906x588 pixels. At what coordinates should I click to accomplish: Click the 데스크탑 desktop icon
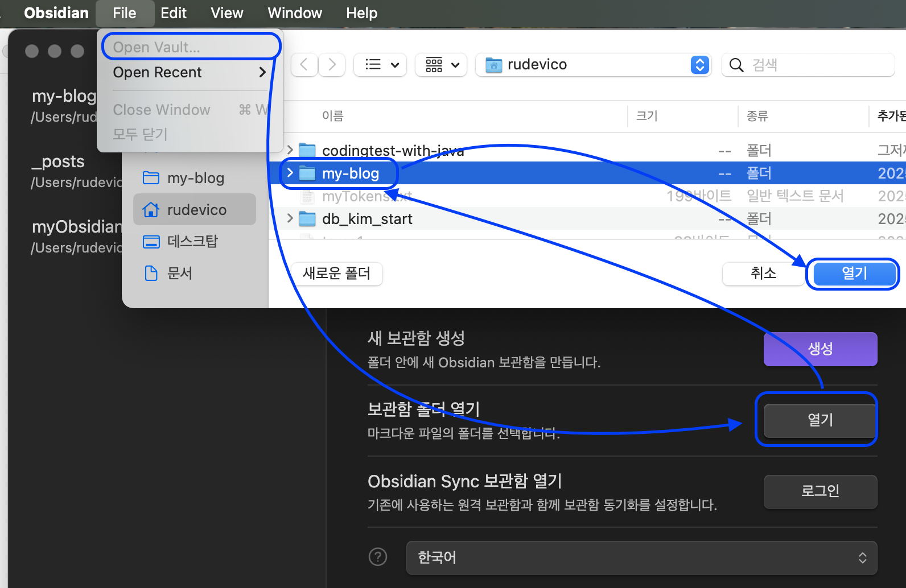pos(151,242)
